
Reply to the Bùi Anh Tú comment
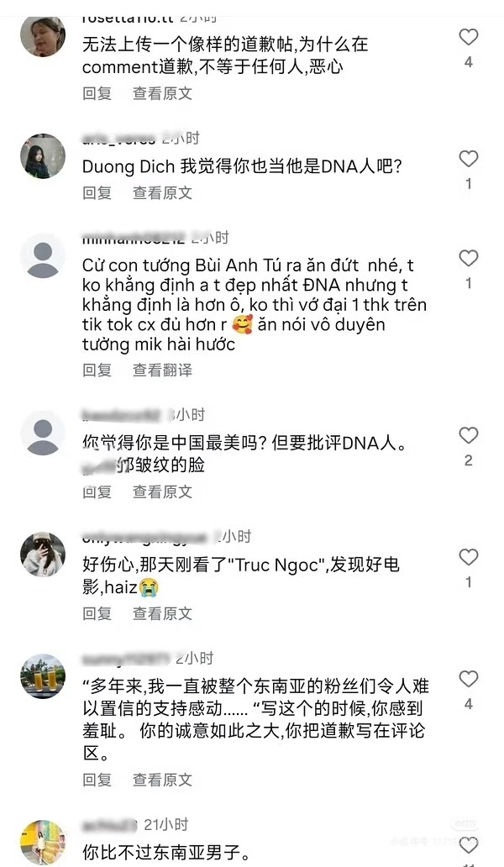[x=97, y=370]
